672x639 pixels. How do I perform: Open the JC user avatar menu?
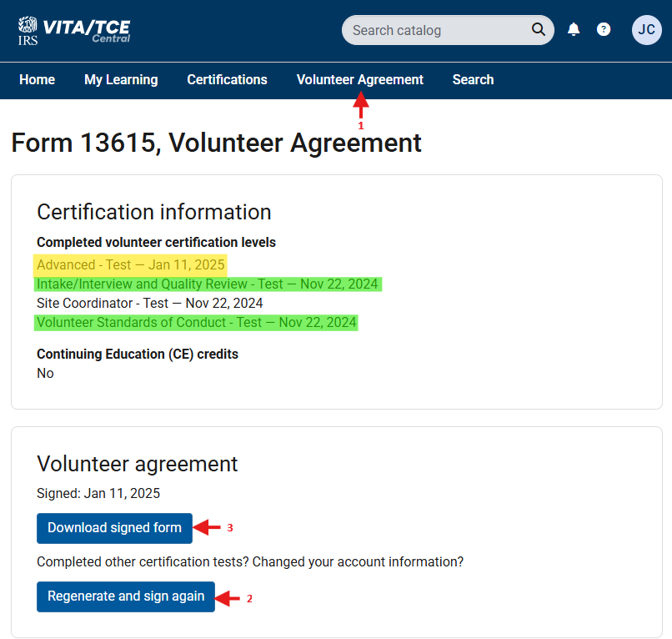pos(646,30)
